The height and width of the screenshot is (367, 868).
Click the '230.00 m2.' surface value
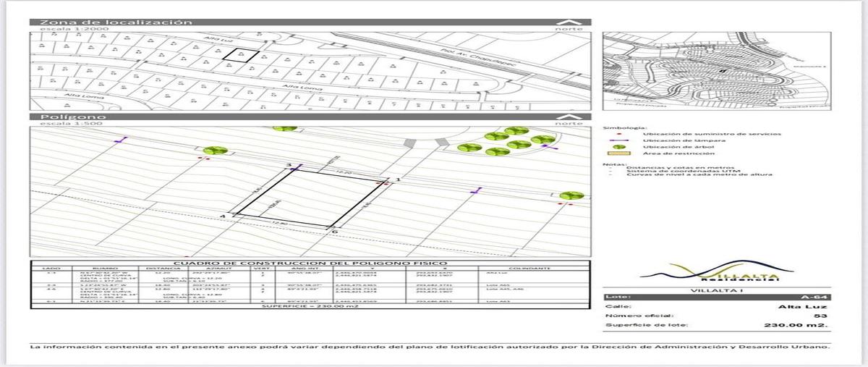(796, 326)
